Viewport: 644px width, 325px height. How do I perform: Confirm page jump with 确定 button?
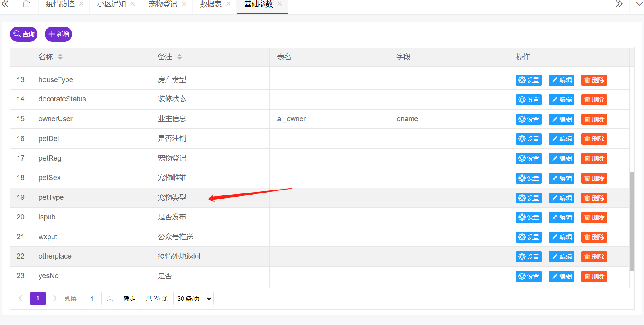(x=129, y=298)
